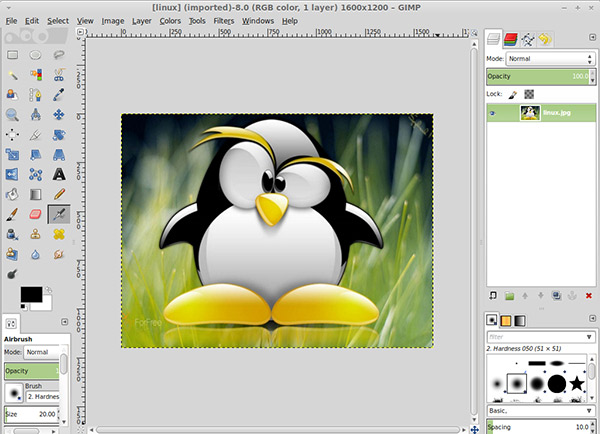Open the layer Mode dropdown

tap(551, 59)
